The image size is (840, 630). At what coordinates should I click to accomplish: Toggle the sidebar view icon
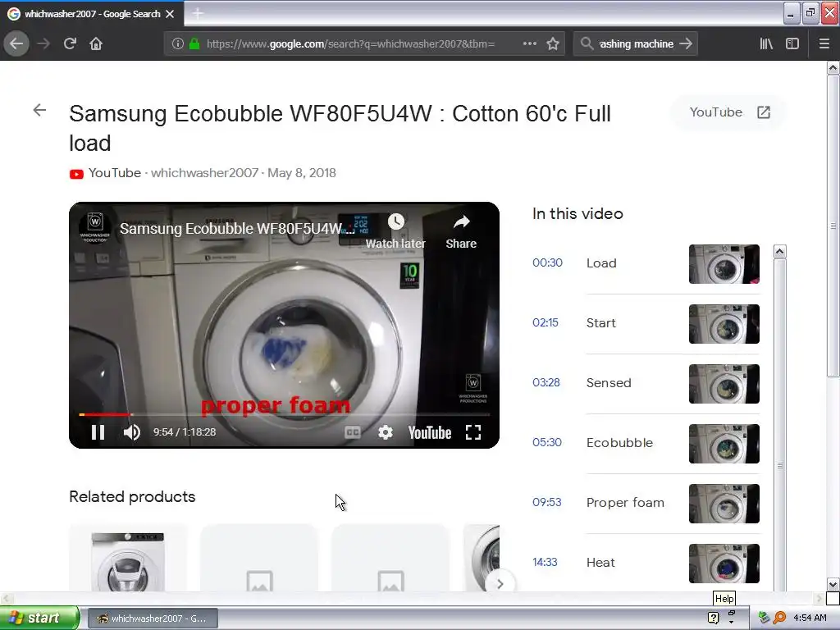click(792, 43)
